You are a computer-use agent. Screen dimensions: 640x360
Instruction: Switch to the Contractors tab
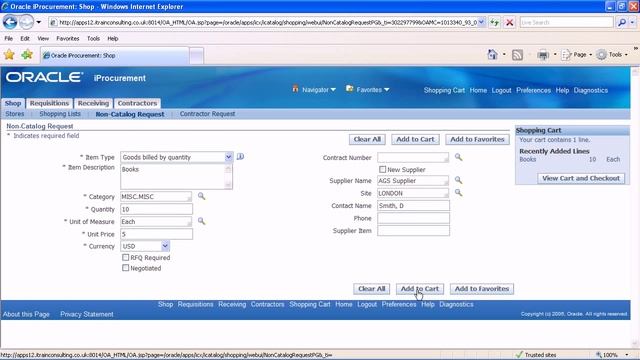(137, 103)
